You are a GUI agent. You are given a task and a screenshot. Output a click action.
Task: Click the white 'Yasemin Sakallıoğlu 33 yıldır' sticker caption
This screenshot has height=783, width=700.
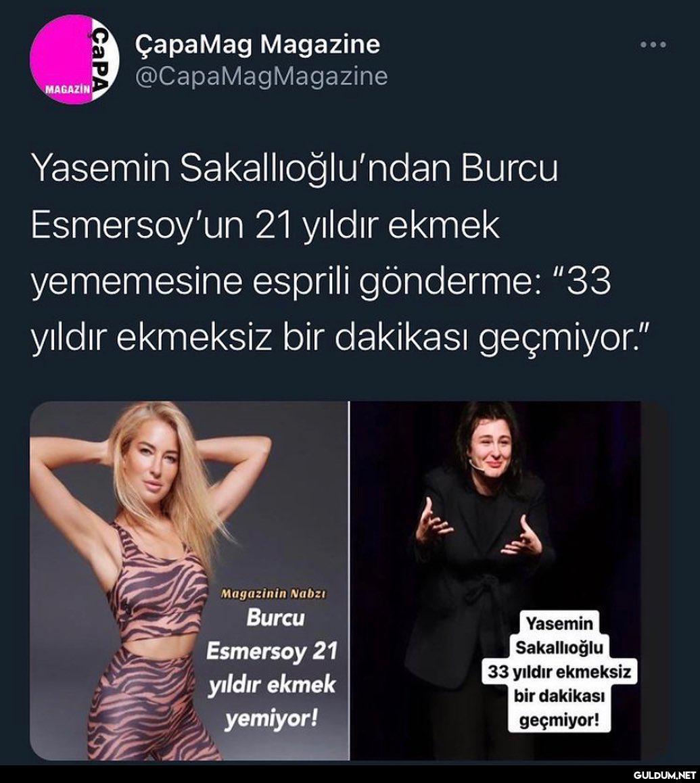tap(559, 671)
